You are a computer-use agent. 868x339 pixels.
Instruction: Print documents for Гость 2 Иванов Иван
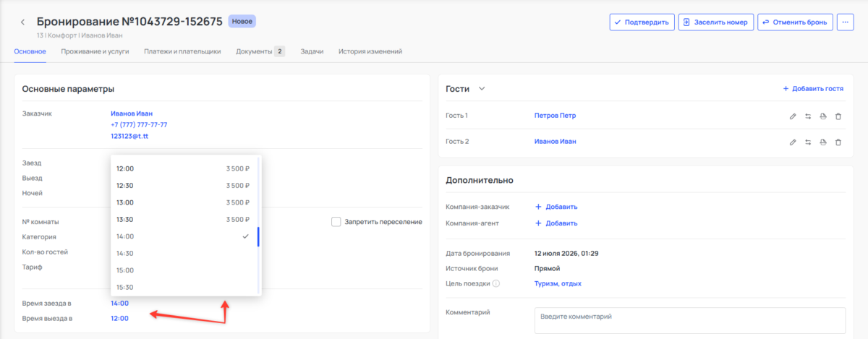point(823,142)
